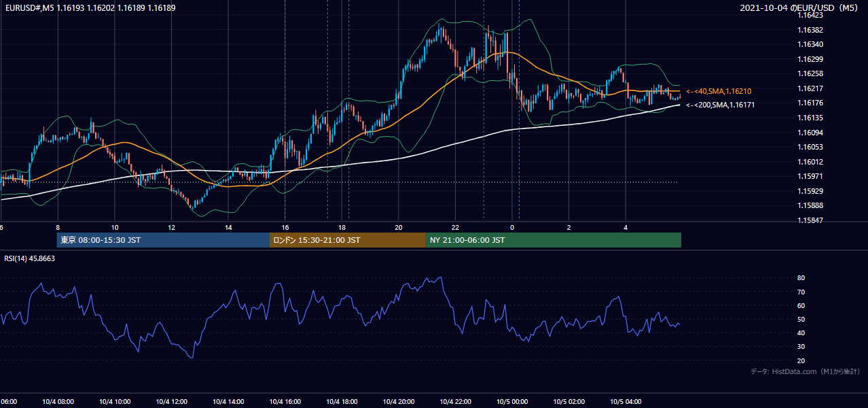Click the 10/5 04:00 bottom time label
This screenshot has width=868, height=408.
tap(626, 402)
